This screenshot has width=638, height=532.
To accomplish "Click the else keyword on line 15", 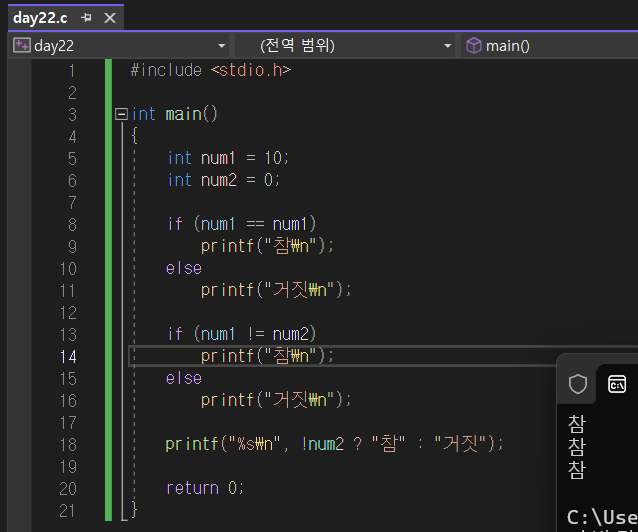I will (184, 379).
